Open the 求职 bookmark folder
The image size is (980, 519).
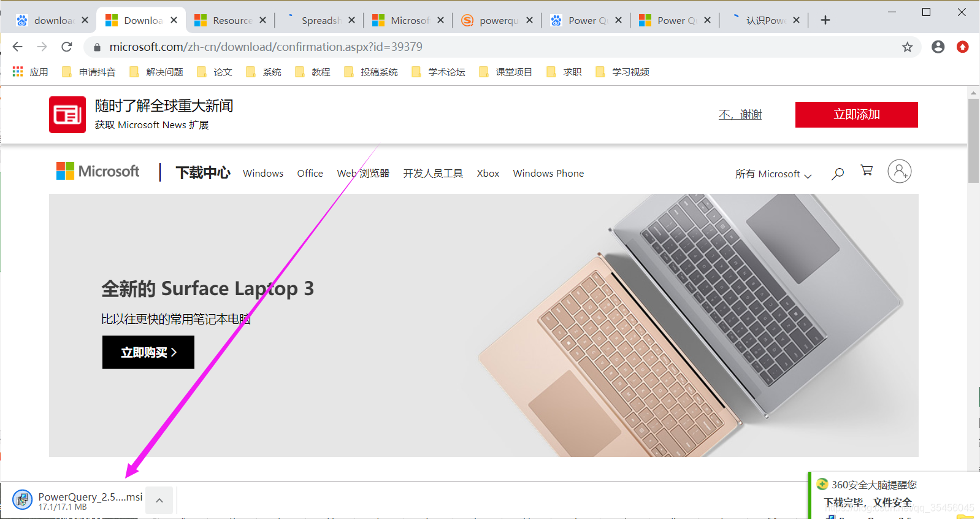(x=564, y=72)
